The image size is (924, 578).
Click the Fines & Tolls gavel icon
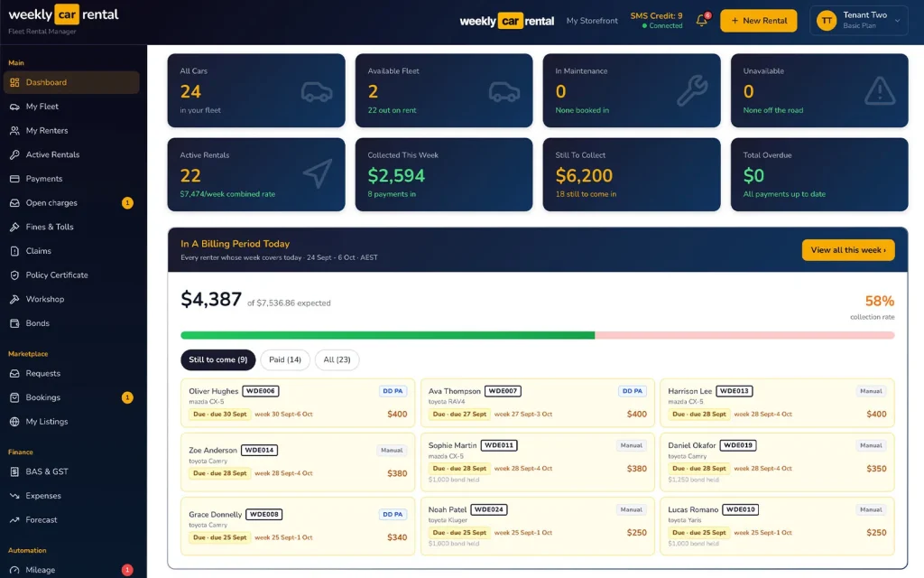click(14, 227)
